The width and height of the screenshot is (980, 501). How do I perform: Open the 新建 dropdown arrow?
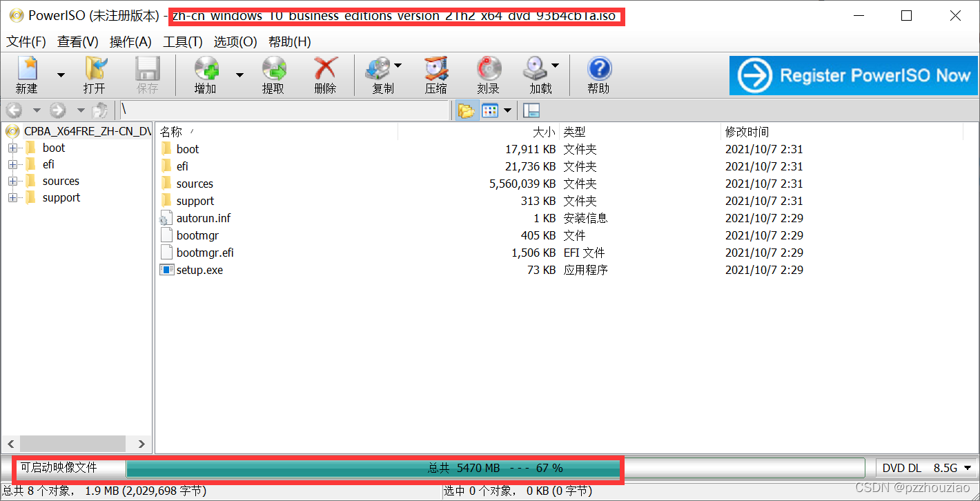tap(61, 75)
